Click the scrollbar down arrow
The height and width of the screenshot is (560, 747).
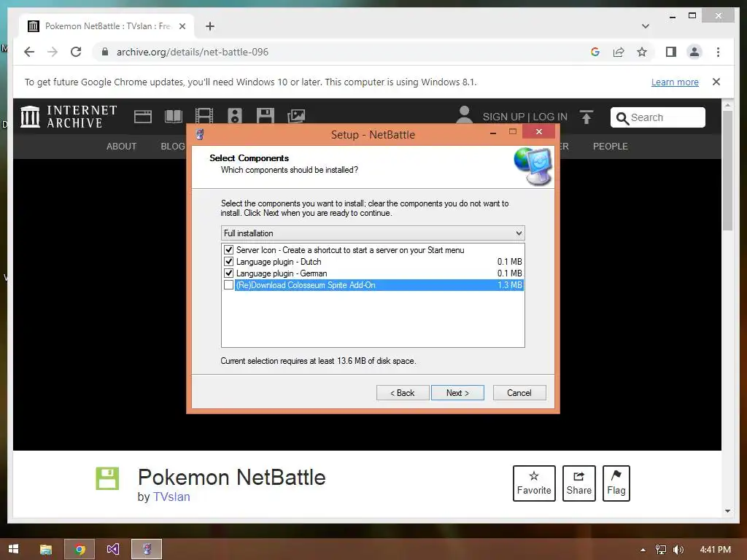(727, 511)
